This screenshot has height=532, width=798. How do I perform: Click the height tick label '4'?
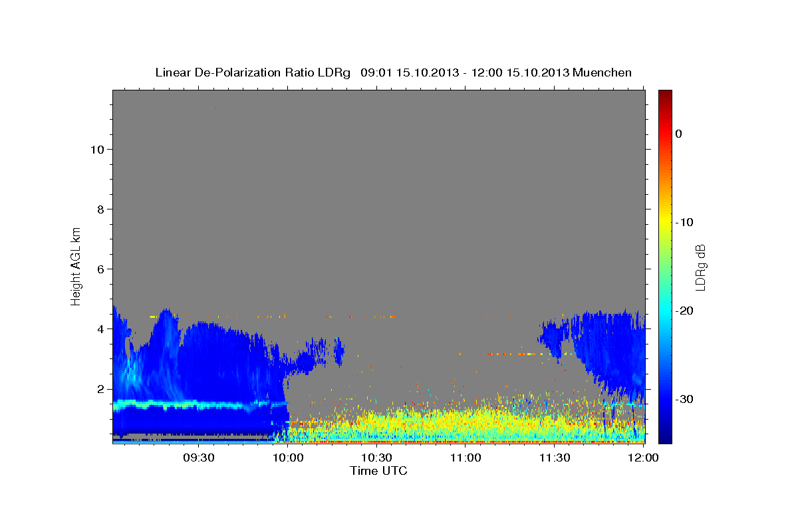(x=102, y=329)
